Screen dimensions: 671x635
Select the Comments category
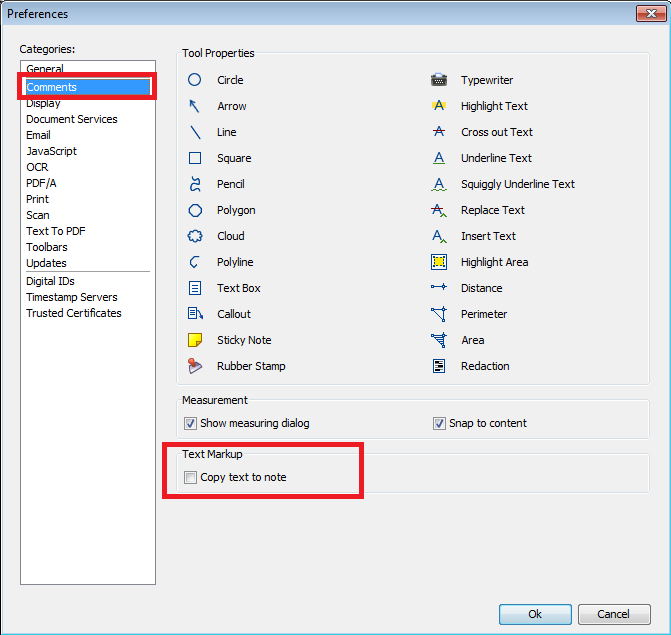point(88,87)
